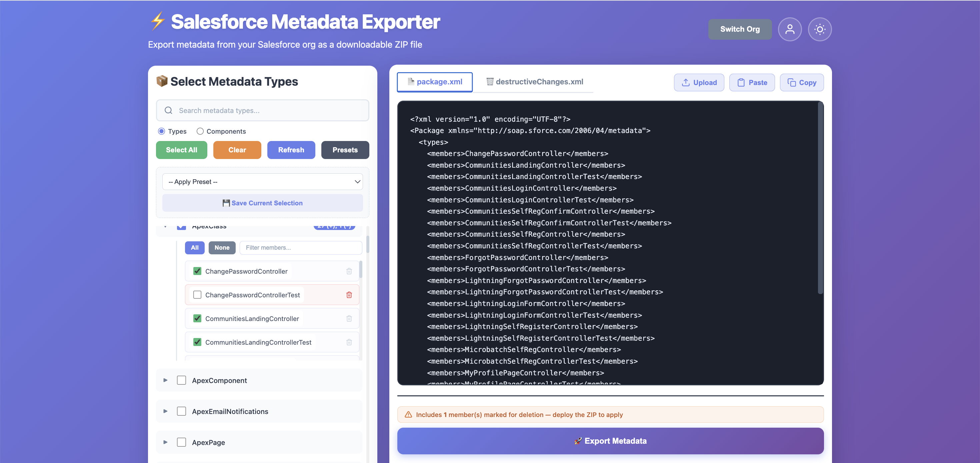Screen dimensions: 980x463
Task: Focus the Filter members input
Action: [301, 248]
